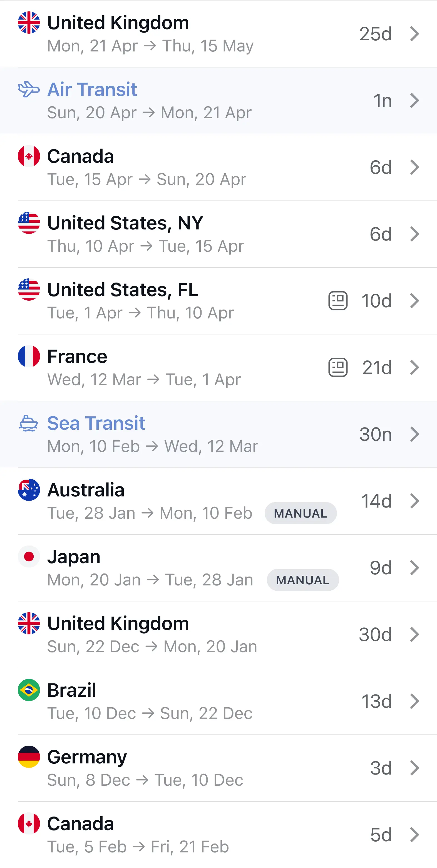The height and width of the screenshot is (868, 437).
Task: Expand the Sea Transit 30n chevron
Action: point(414,434)
